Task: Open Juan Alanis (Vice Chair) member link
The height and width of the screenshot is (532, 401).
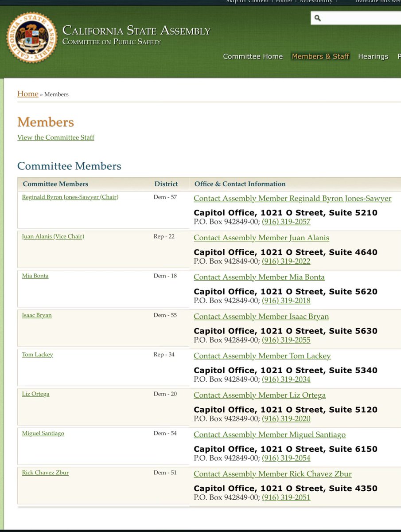Action: (53, 236)
